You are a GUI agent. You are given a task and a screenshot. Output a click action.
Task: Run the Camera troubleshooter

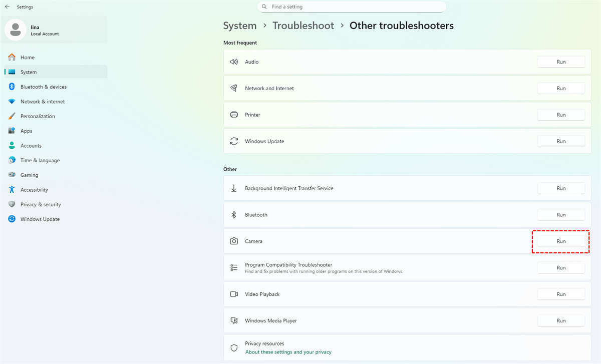tap(561, 241)
